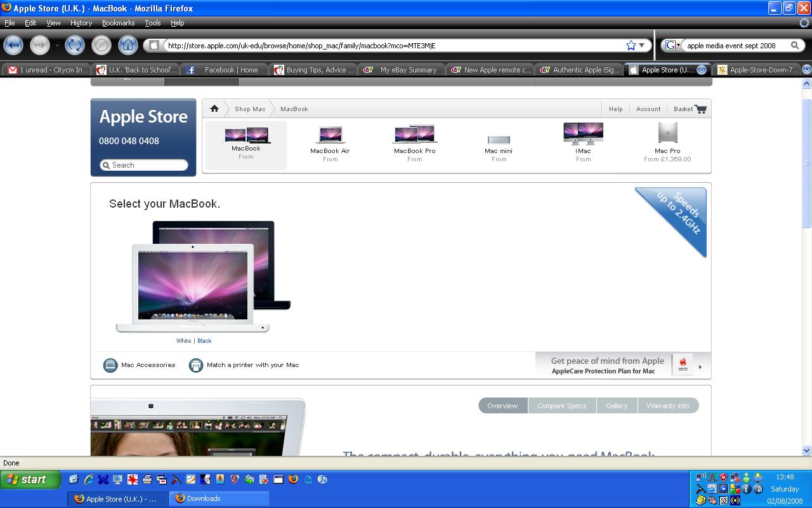The image size is (812, 508).
Task: Choose search engine from Google dropdown
Action: (x=672, y=46)
